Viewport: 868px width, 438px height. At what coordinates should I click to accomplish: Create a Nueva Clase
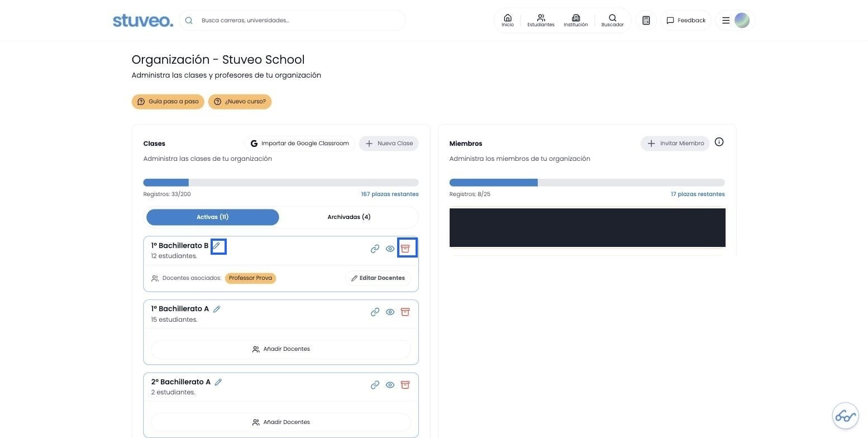[x=389, y=144]
